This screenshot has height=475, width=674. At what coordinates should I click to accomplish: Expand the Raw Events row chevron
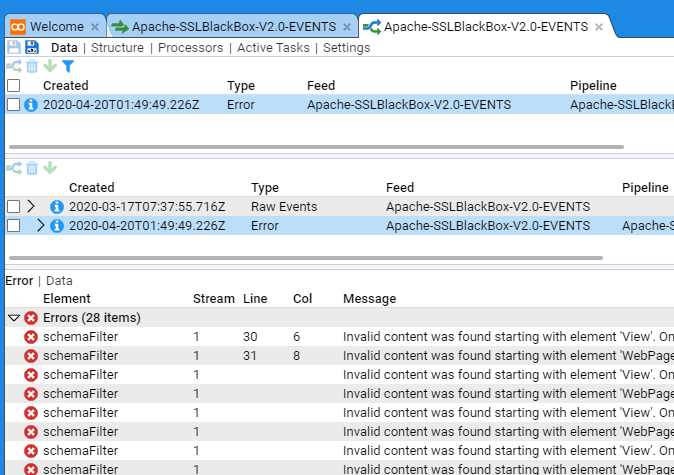coord(31,207)
